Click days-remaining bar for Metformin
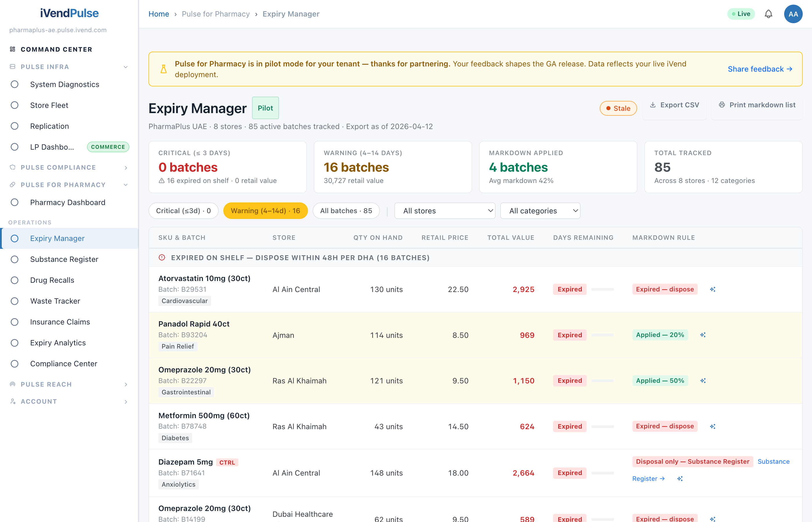Screen dimensions: 812x522 pyautogui.click(x=602, y=426)
